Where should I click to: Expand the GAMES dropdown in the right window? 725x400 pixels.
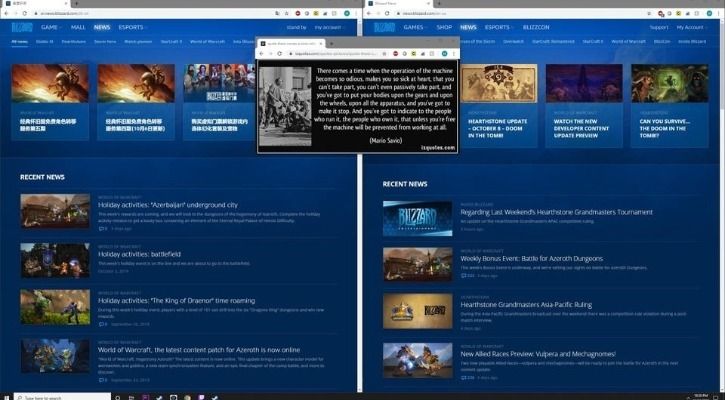tap(415, 27)
